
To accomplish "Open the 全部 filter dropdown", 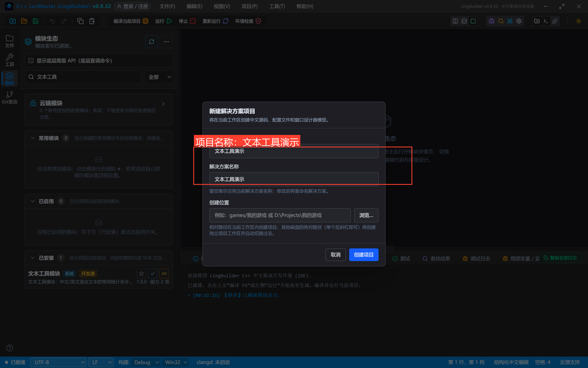I will (x=159, y=77).
